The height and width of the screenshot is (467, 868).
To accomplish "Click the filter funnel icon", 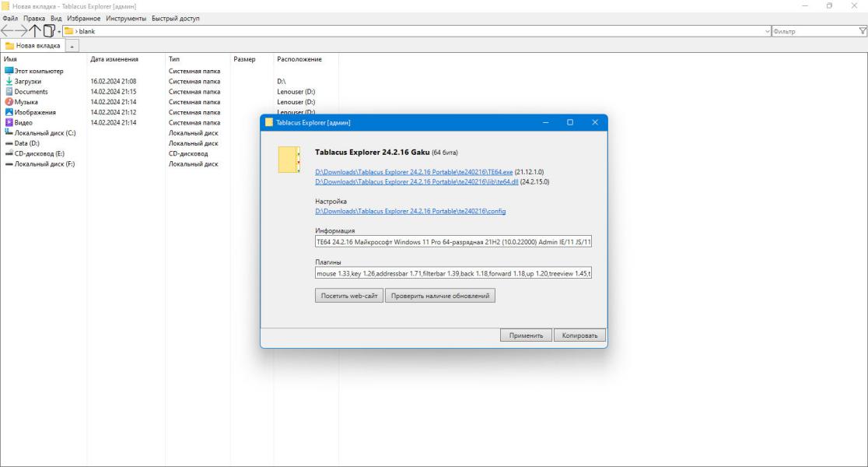I will click(x=863, y=31).
